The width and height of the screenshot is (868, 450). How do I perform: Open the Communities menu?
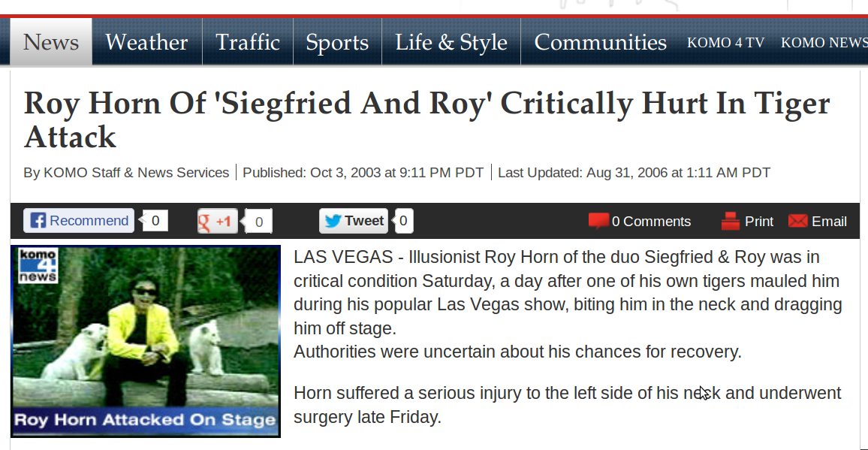click(x=601, y=42)
